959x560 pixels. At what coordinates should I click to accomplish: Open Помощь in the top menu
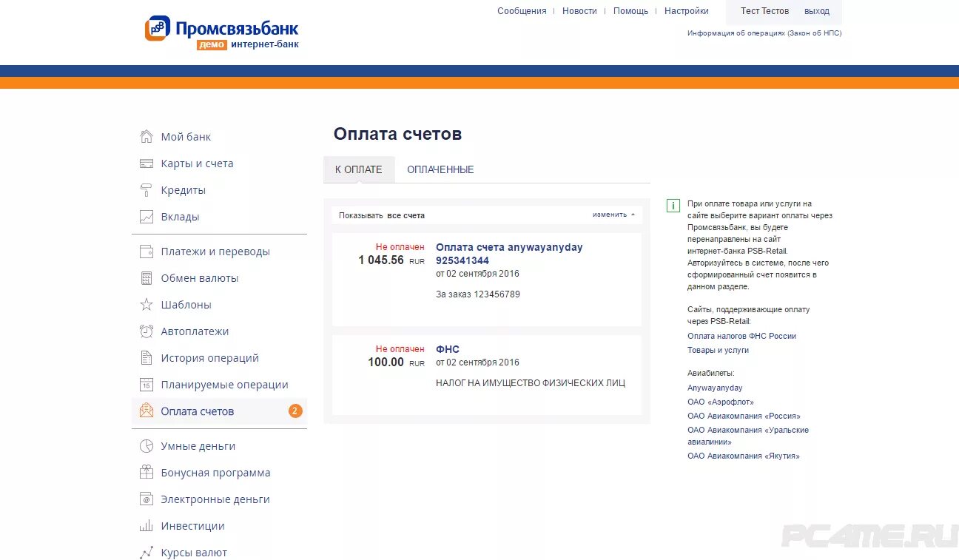[630, 11]
